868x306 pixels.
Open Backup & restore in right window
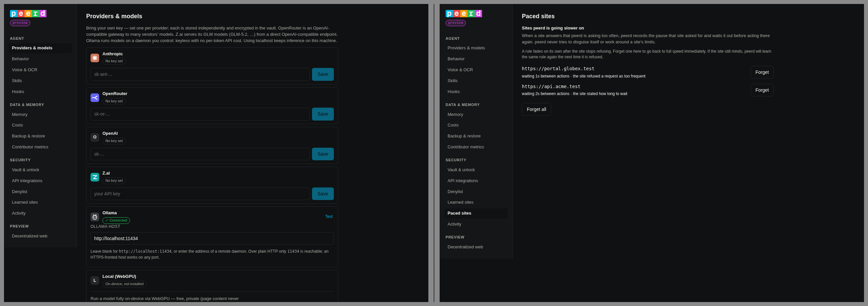[x=476, y=136]
